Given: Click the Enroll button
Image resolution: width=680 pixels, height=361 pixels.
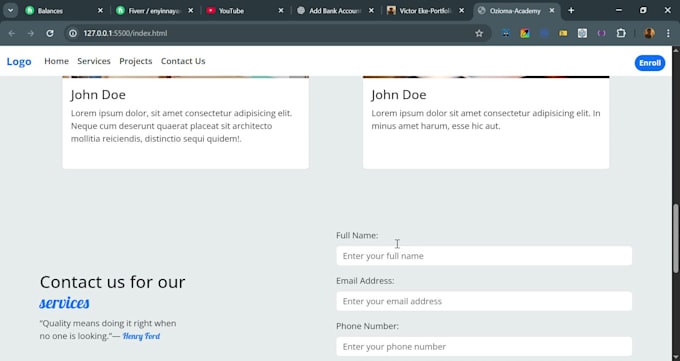Looking at the screenshot, I should click(650, 63).
